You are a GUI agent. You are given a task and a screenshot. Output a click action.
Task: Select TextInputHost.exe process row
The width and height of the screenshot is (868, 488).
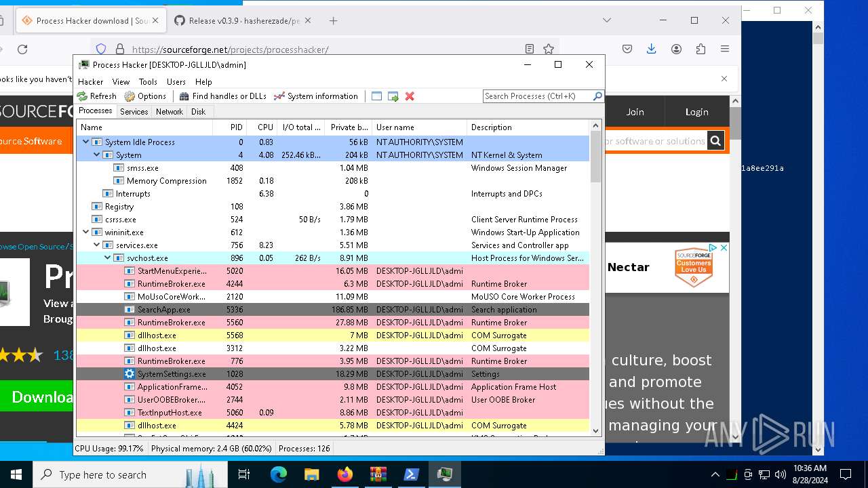tap(333, 412)
